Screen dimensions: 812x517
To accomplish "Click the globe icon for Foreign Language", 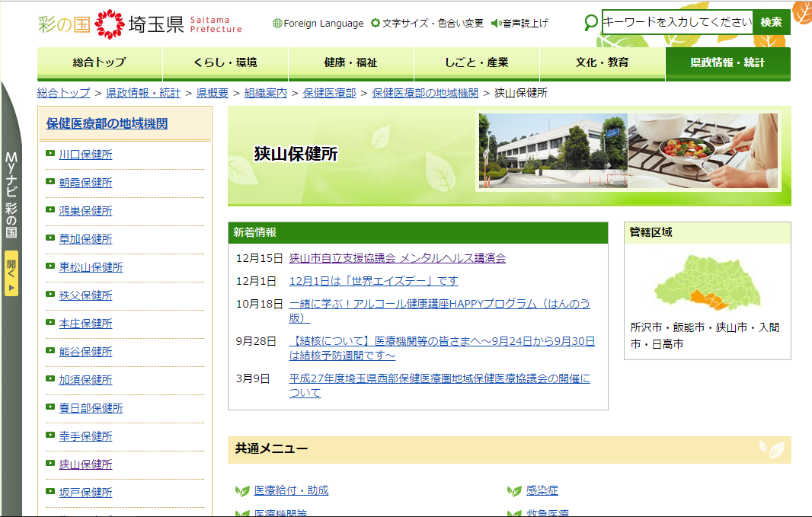I will point(277,24).
